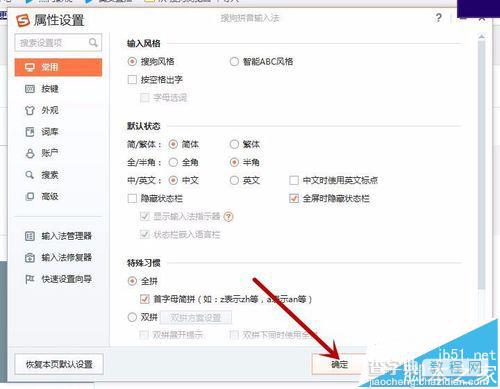
Task: Select 全角 radio option
Action: click(173, 162)
